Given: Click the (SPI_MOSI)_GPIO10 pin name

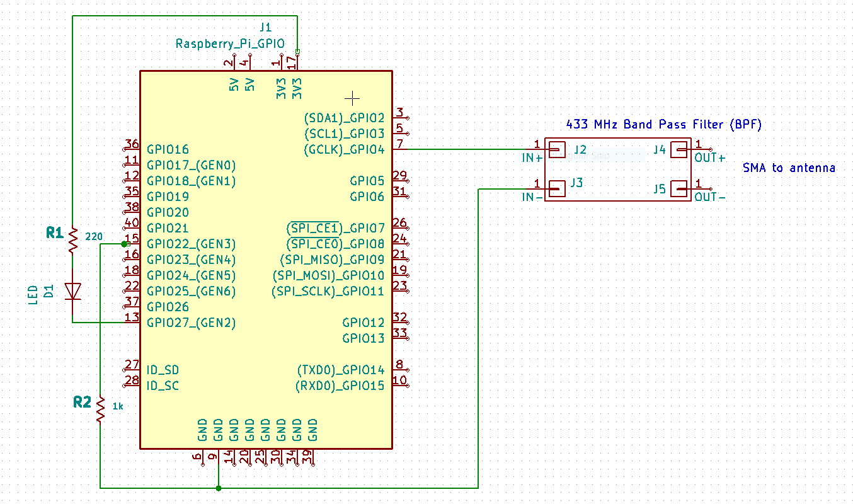Looking at the screenshot, I should click(x=328, y=276).
